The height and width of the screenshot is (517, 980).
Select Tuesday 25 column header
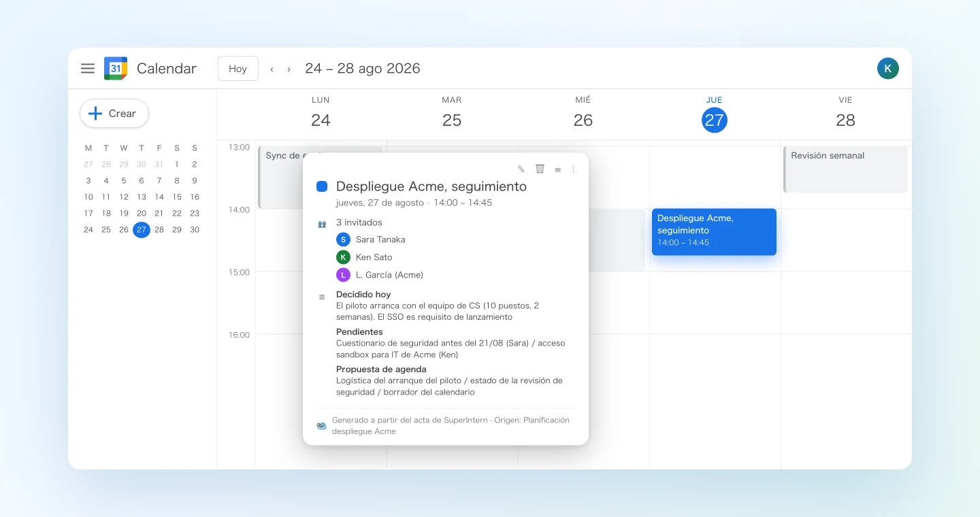pyautogui.click(x=452, y=114)
